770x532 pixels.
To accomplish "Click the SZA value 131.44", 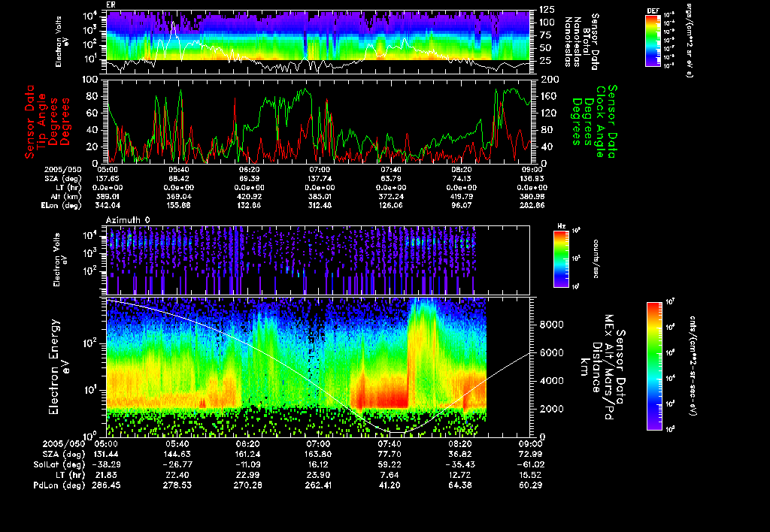I will pyautogui.click(x=106, y=455).
